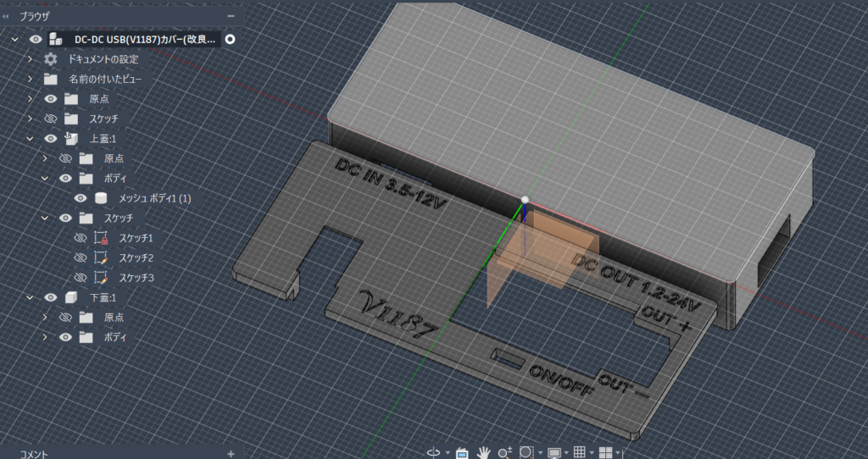This screenshot has width=868, height=459.
Task: Select スケッチ3 in the browser tree
Action: (x=136, y=278)
